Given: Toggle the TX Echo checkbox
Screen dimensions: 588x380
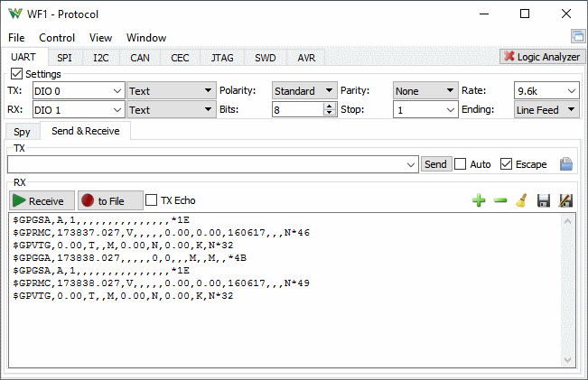Looking at the screenshot, I should [x=152, y=200].
